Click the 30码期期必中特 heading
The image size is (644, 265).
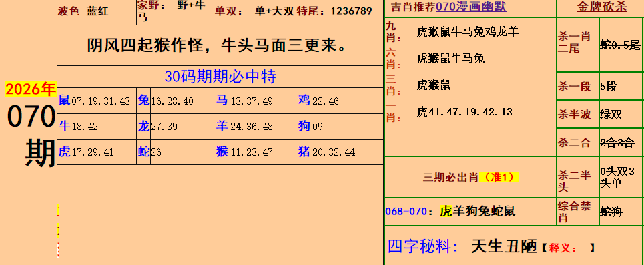(x=220, y=77)
